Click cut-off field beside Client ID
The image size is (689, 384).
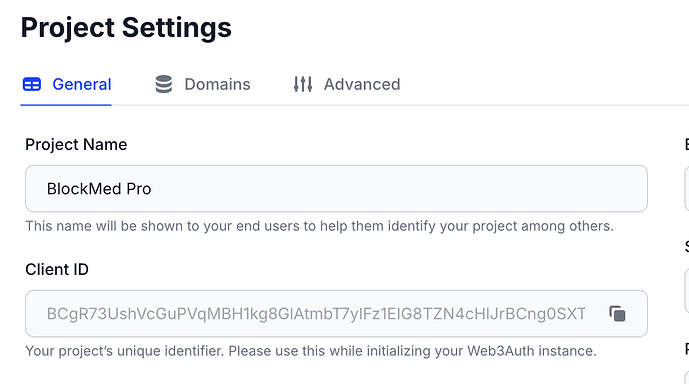[x=686, y=290]
